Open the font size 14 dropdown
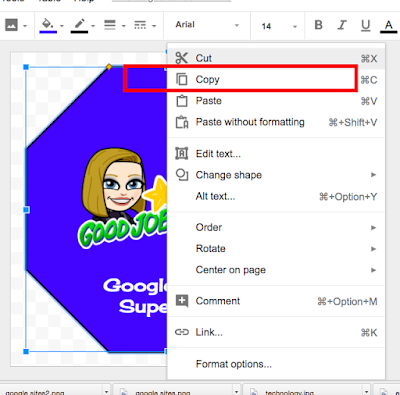This screenshot has height=395, width=400. 279,26
